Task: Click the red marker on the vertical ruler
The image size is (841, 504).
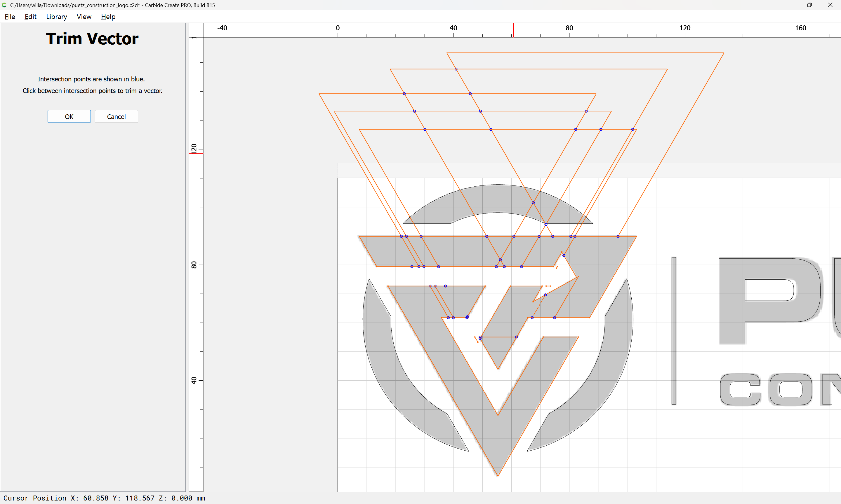Action: pyautogui.click(x=196, y=154)
